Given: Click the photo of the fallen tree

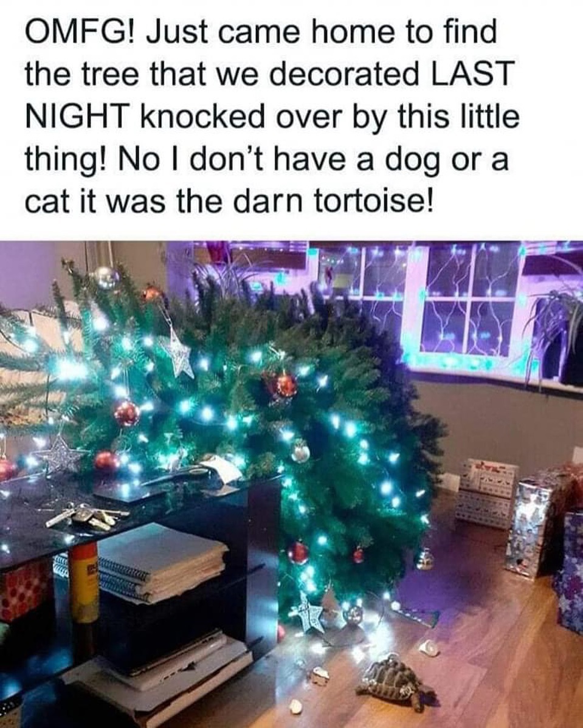Looking at the screenshot, I should pos(291,484).
